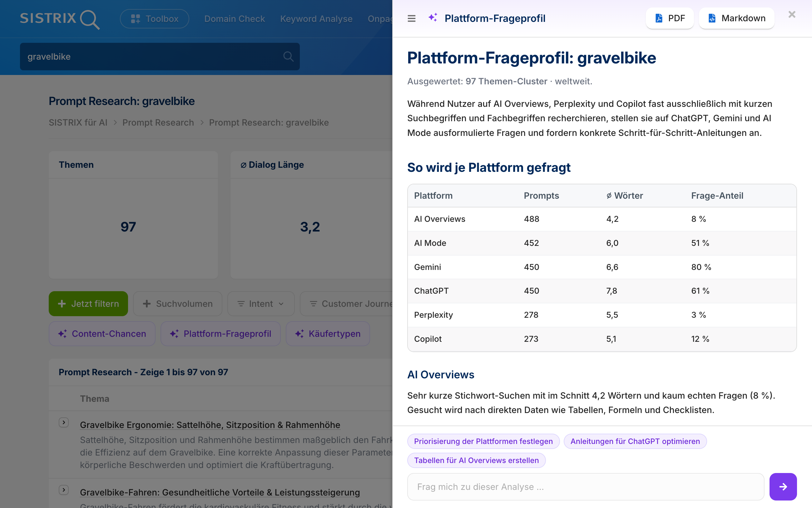Click the Copilot table row

click(x=602, y=339)
